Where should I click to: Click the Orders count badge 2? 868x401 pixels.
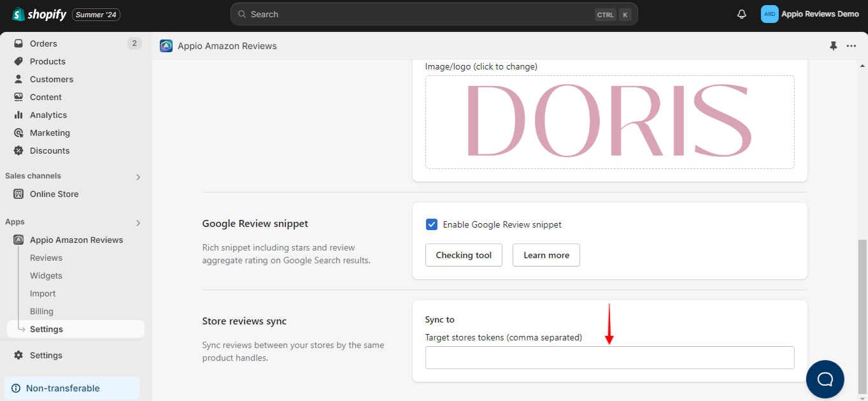(134, 43)
